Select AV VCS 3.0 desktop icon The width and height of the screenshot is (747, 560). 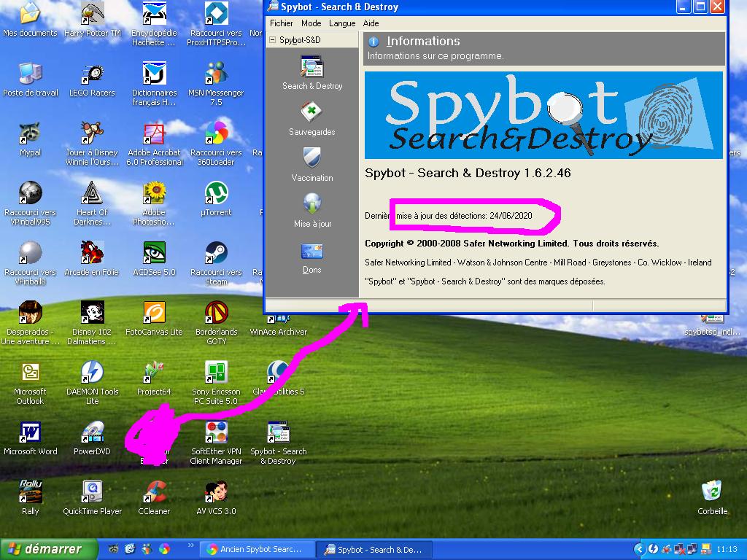216,499
